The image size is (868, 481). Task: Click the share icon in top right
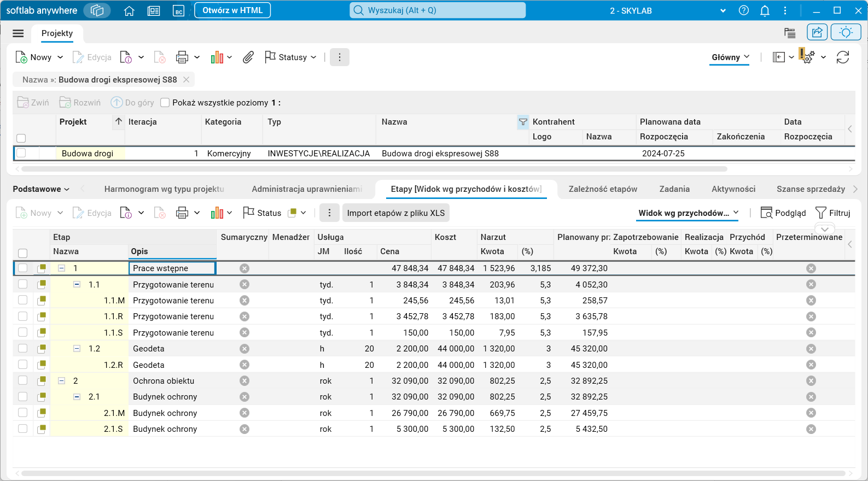[817, 32]
